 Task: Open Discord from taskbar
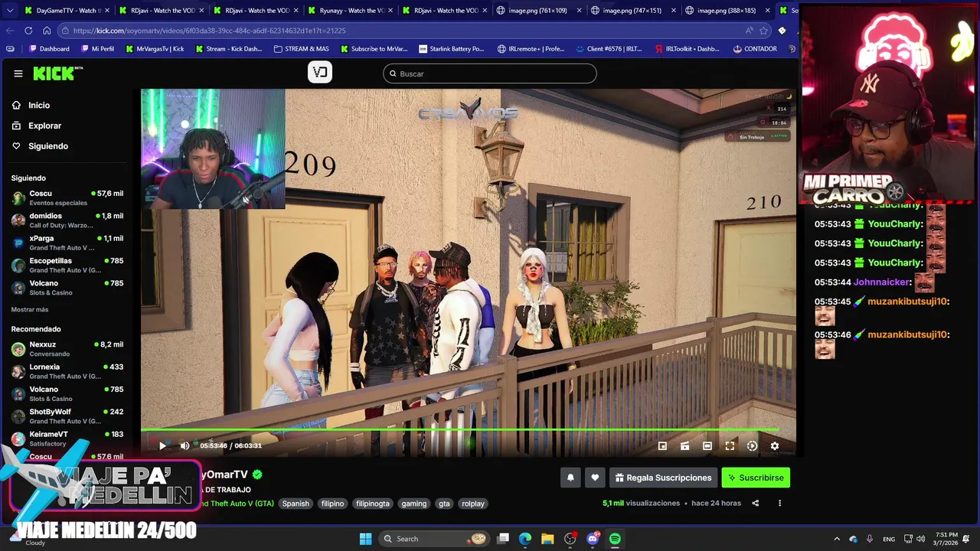593,539
